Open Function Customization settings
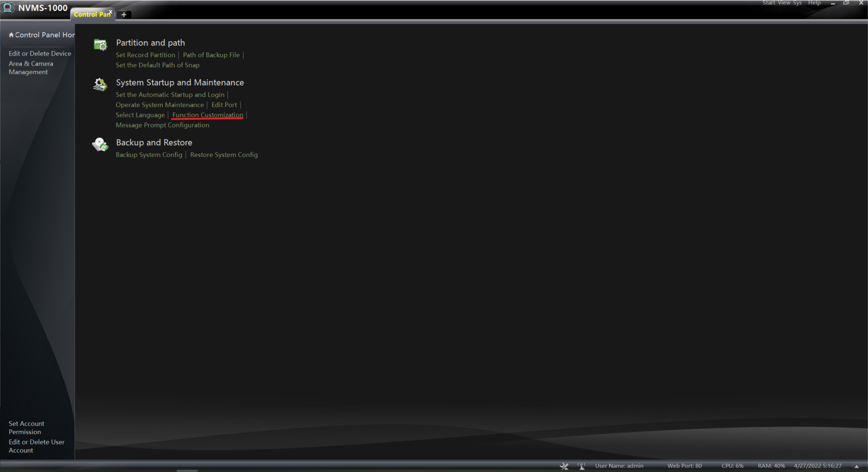 coord(208,115)
